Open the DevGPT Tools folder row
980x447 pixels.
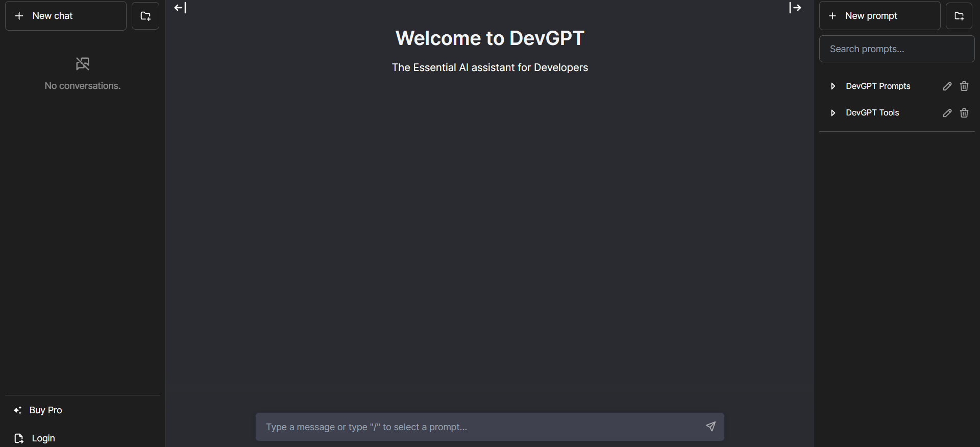point(897,113)
